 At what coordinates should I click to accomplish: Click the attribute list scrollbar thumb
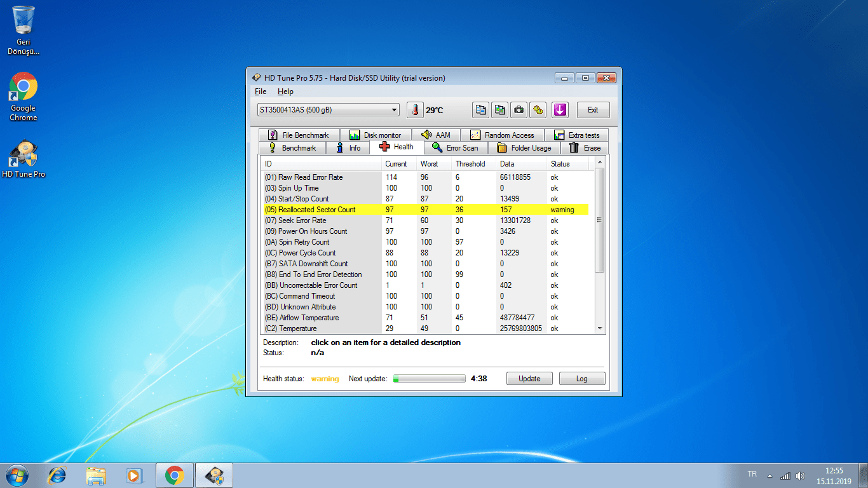(600, 220)
